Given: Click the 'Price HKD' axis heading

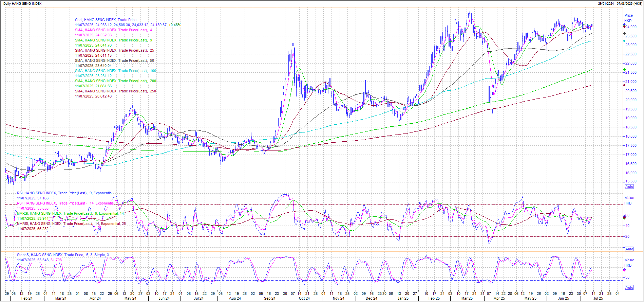Looking at the screenshot, I should pos(628,18).
